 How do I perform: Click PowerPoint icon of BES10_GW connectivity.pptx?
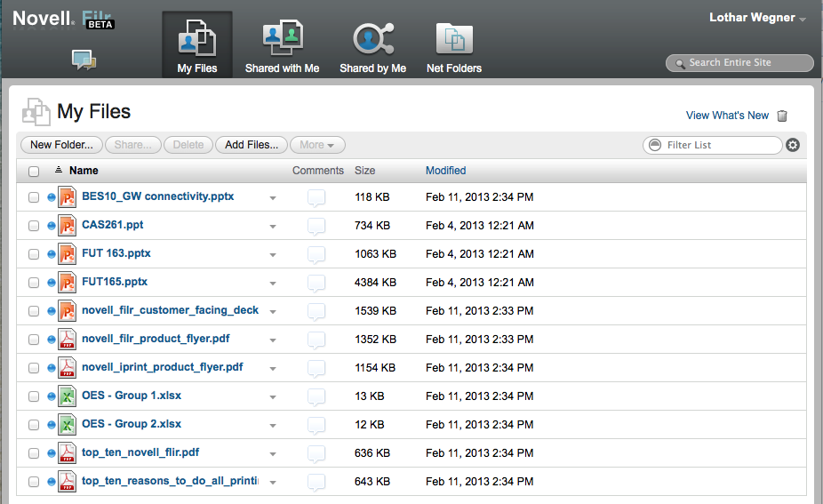point(68,197)
